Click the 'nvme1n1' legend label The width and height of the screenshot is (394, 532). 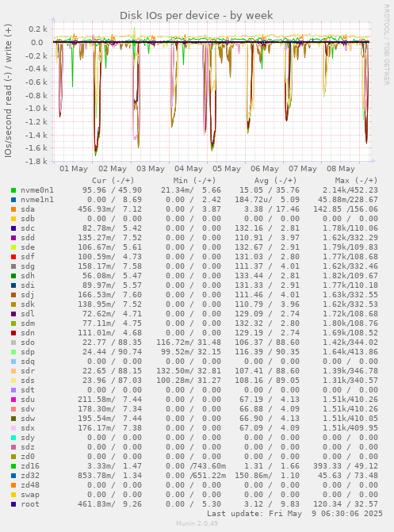[x=37, y=200]
